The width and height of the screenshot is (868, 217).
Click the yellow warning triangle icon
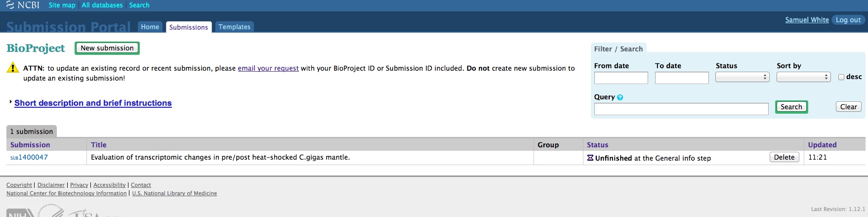tap(12, 68)
